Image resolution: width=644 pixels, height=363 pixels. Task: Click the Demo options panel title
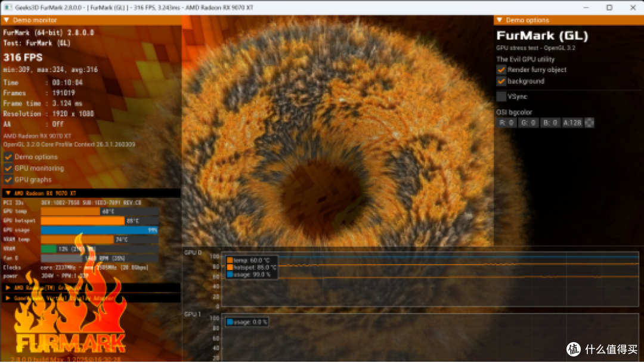tap(527, 20)
